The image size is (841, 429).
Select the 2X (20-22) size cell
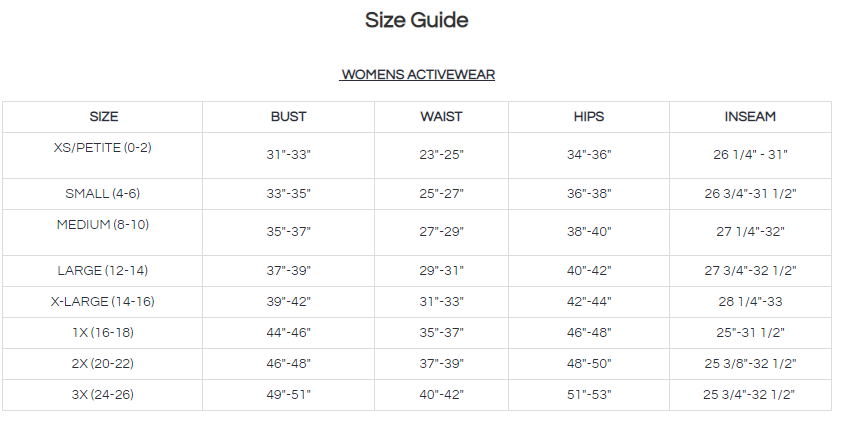103,364
